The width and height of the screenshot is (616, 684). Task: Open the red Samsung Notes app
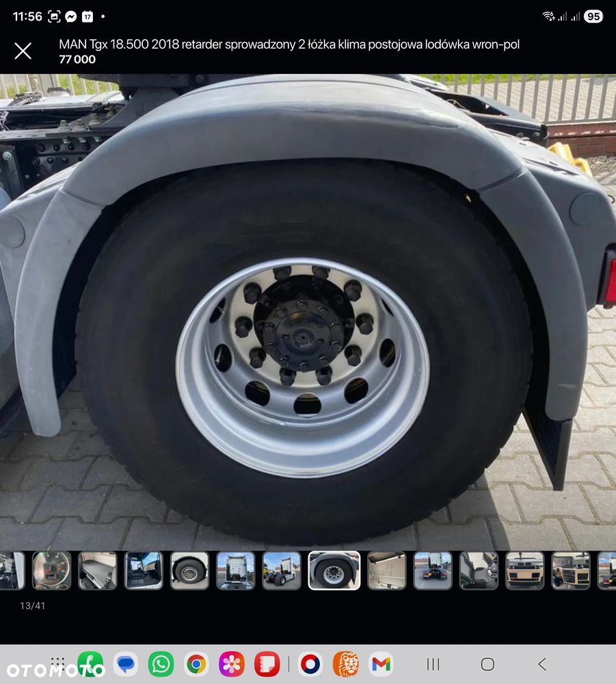coord(267,664)
